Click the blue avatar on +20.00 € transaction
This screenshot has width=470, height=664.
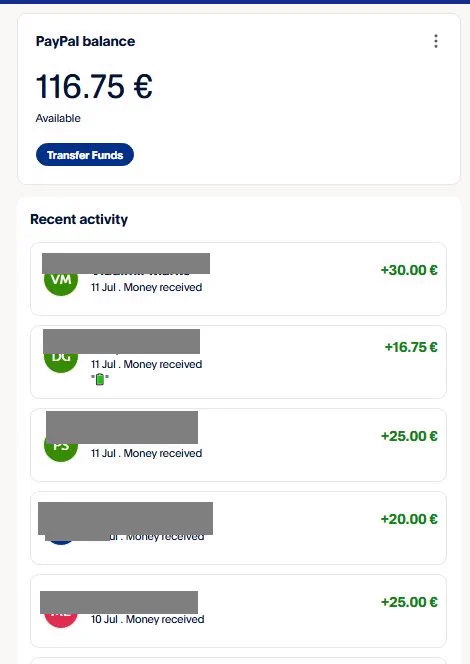tap(61, 540)
